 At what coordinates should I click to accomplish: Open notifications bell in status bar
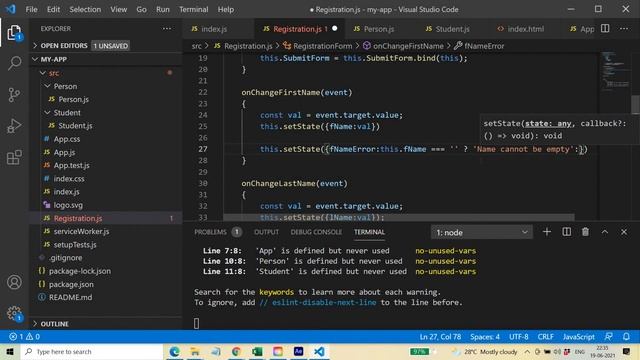coord(626,337)
